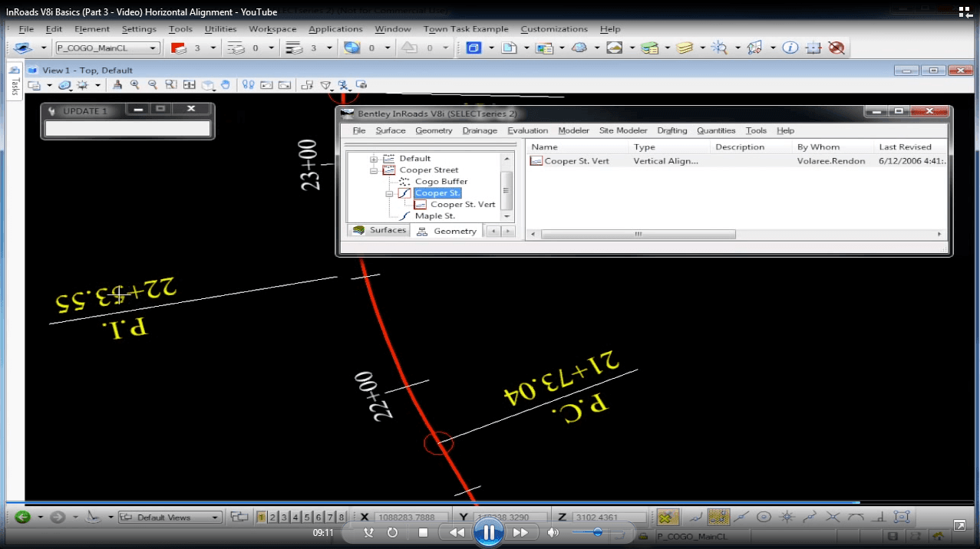The image size is (980, 549).
Task: Open the MicroStation Element menu
Action: [x=92, y=29]
